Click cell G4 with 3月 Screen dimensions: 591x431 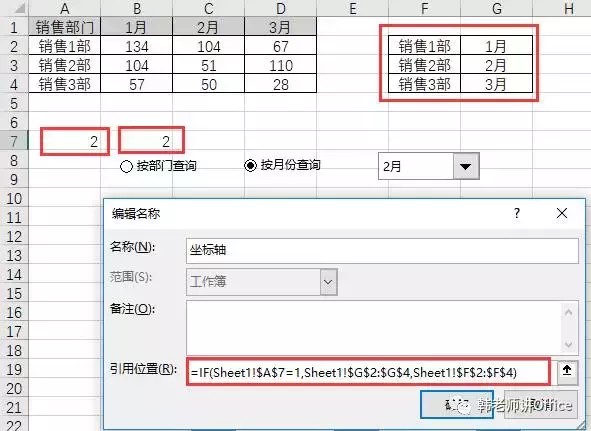496,84
